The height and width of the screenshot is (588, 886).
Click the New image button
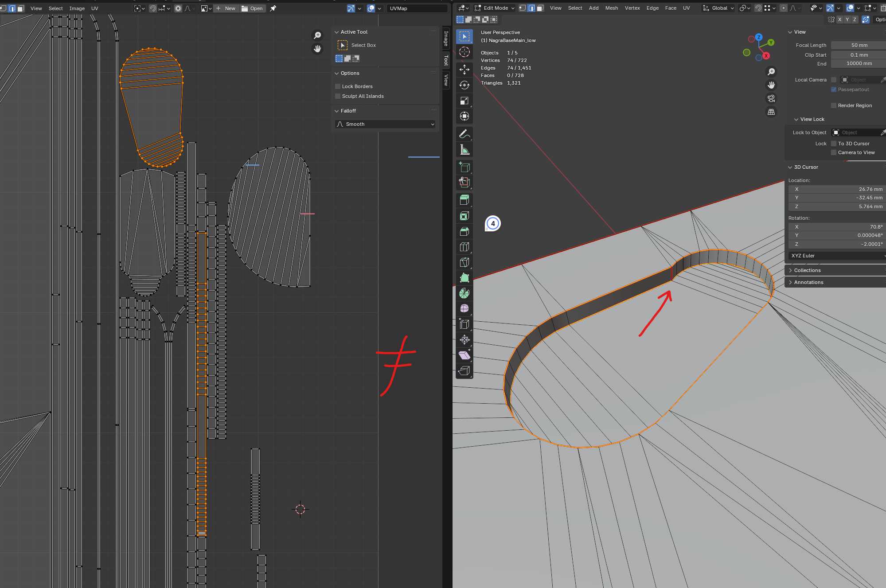pos(226,8)
